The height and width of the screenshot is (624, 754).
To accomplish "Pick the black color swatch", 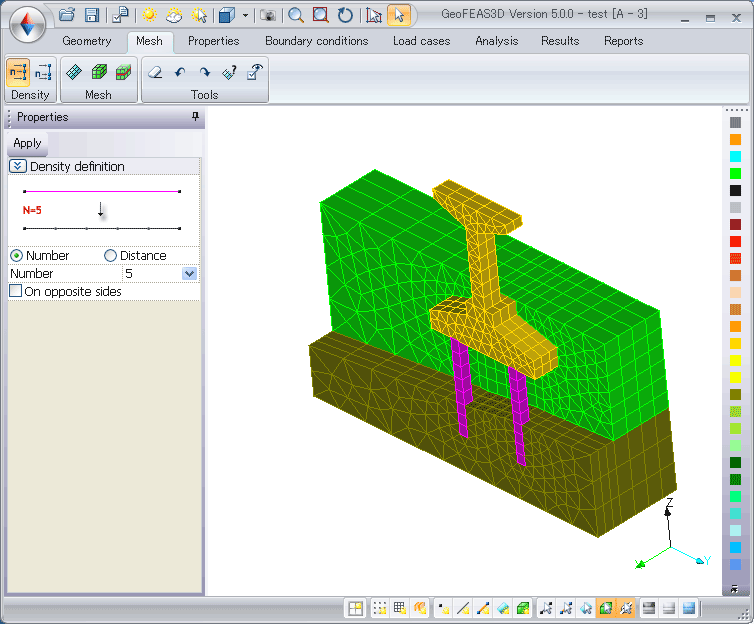I will pyautogui.click(x=735, y=190).
